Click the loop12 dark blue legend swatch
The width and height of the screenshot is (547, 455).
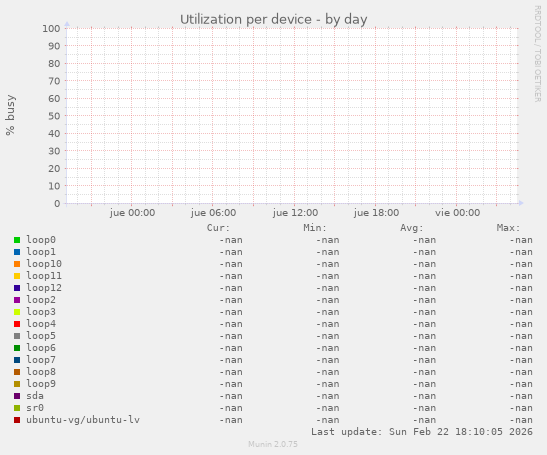pyautogui.click(x=17, y=288)
